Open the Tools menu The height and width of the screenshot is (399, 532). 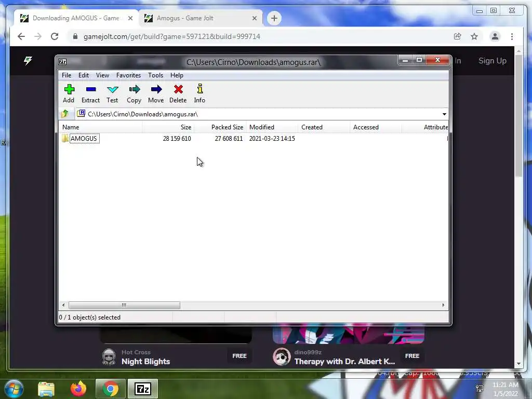tap(155, 75)
